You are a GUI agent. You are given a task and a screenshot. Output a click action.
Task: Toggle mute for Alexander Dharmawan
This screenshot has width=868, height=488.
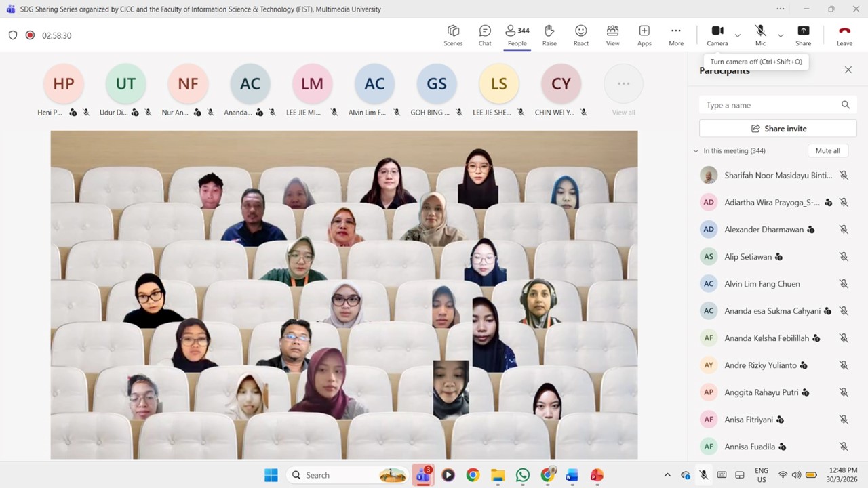point(844,230)
